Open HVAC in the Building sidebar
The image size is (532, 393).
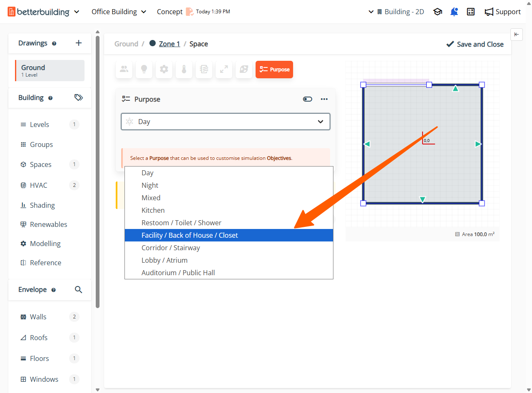39,185
